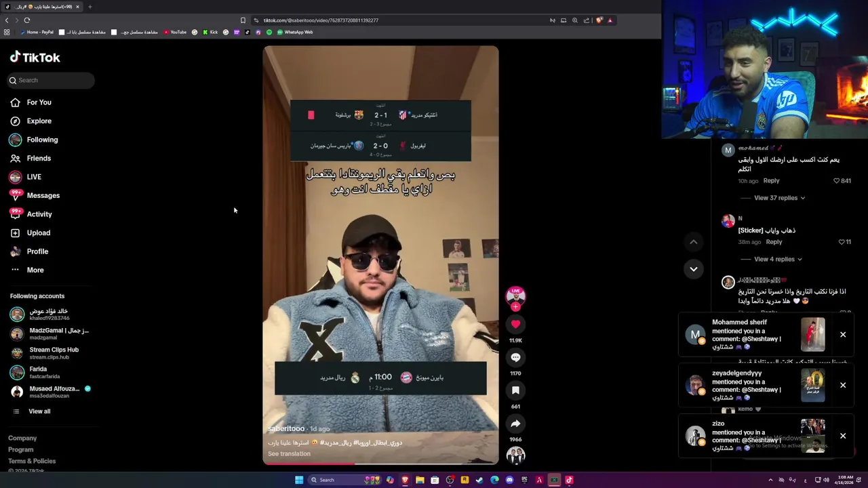The height and width of the screenshot is (488, 868).
Task: Open the Windows Start menu
Action: pos(299,480)
